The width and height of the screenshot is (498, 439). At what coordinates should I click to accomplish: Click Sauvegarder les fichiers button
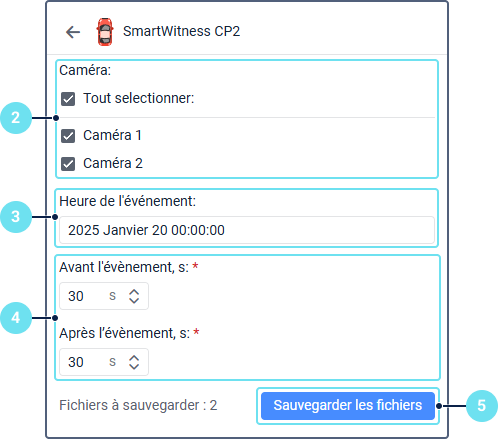coord(348,406)
